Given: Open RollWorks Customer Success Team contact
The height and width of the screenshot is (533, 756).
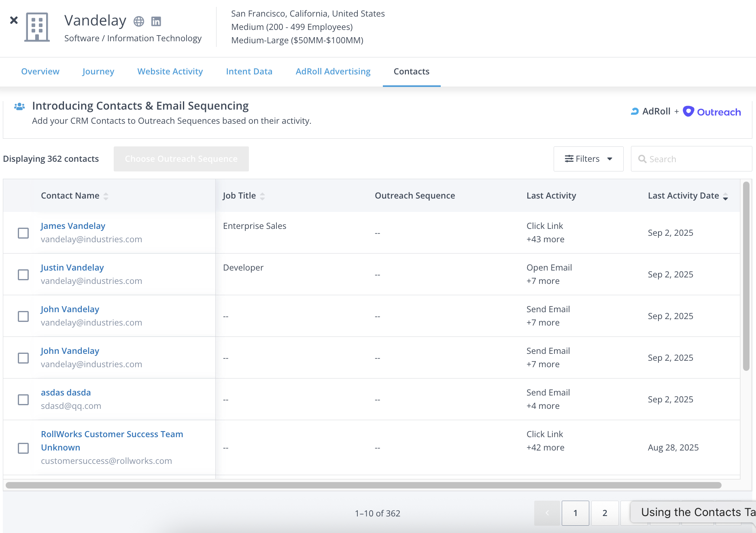Looking at the screenshot, I should coord(112,434).
